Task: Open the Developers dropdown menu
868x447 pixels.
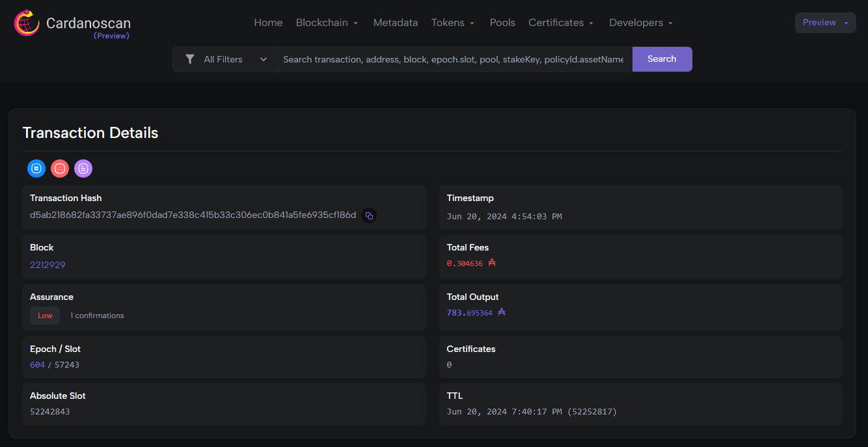Action: point(641,23)
